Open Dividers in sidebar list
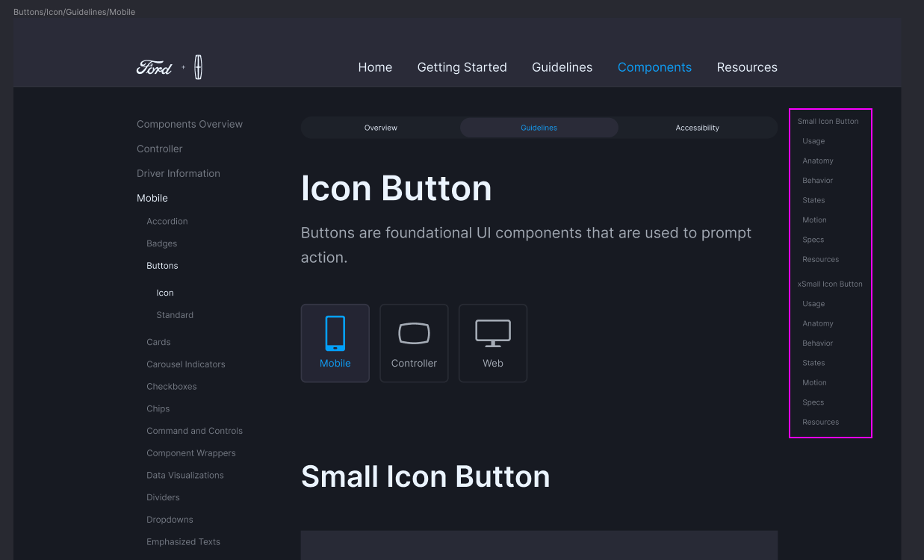The height and width of the screenshot is (560, 924). click(163, 497)
